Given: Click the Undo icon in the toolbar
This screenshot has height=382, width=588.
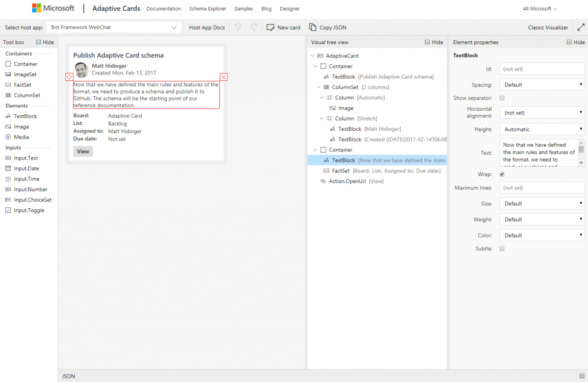Looking at the screenshot, I should pos(237,27).
